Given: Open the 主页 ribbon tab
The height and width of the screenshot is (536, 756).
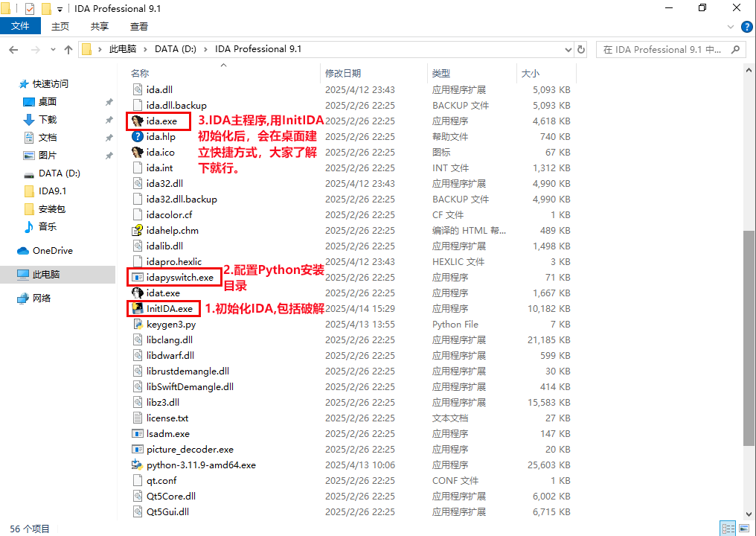Looking at the screenshot, I should point(60,27).
